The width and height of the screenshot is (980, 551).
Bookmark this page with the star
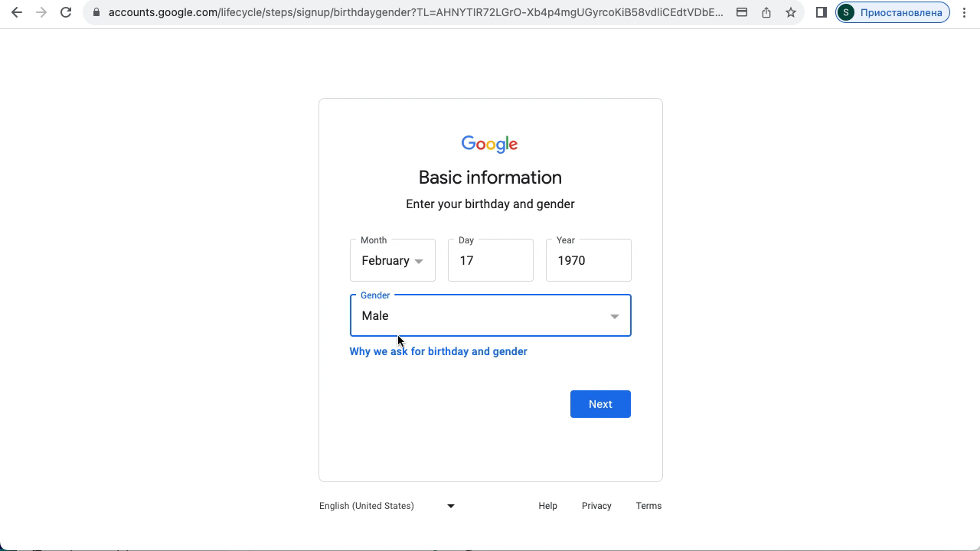coord(791,12)
